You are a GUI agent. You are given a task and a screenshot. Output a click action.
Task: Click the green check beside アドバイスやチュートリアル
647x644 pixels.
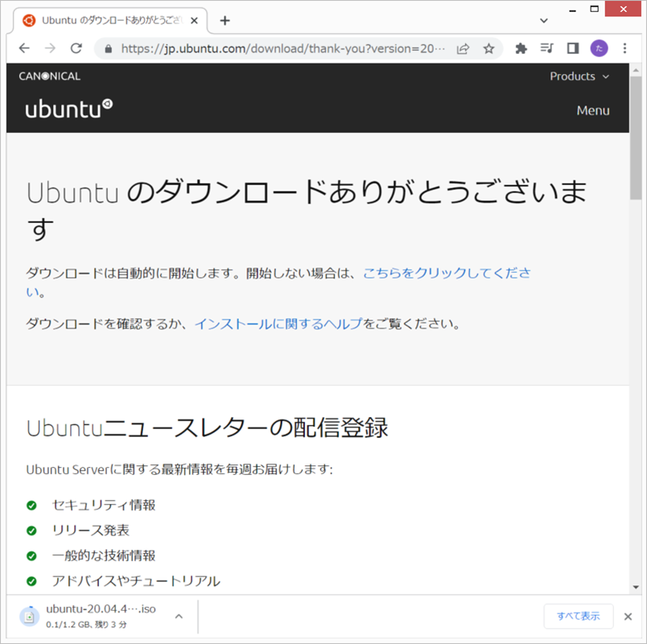31,581
